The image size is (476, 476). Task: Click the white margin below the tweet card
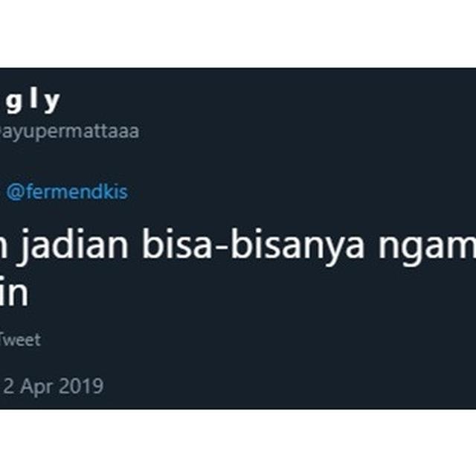point(238,443)
